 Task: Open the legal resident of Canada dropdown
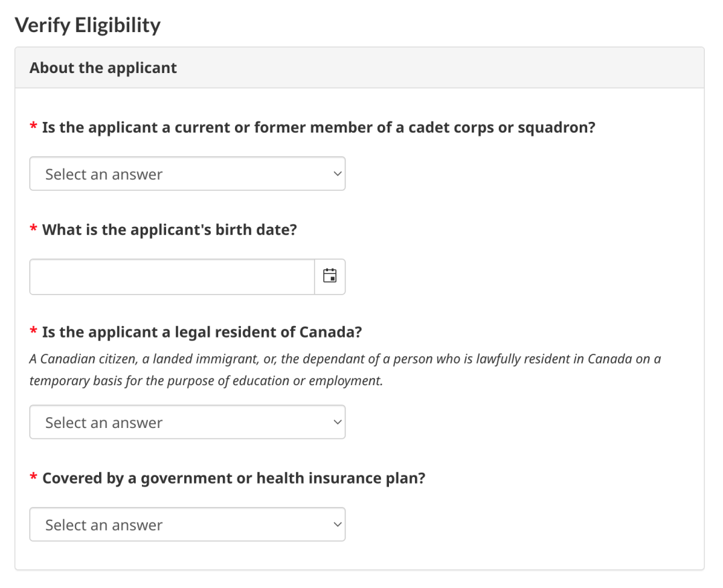[x=187, y=423]
